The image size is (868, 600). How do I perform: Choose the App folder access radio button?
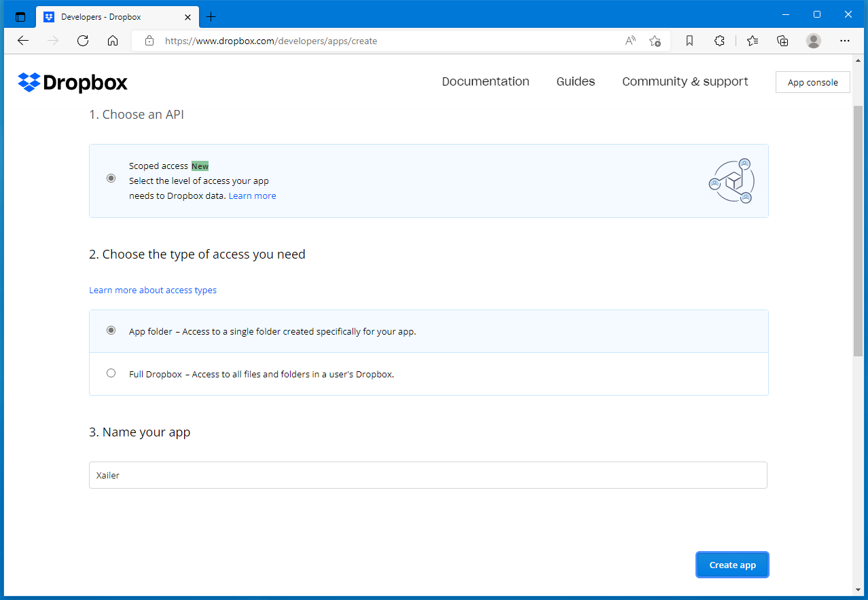(111, 331)
